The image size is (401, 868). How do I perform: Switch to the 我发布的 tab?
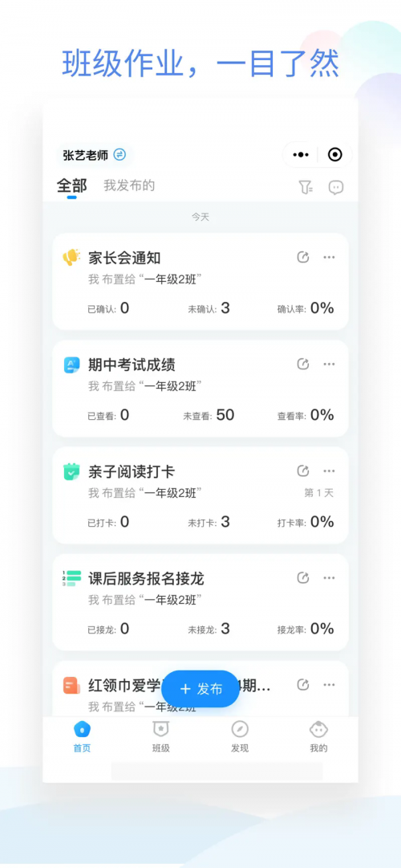[x=129, y=186]
